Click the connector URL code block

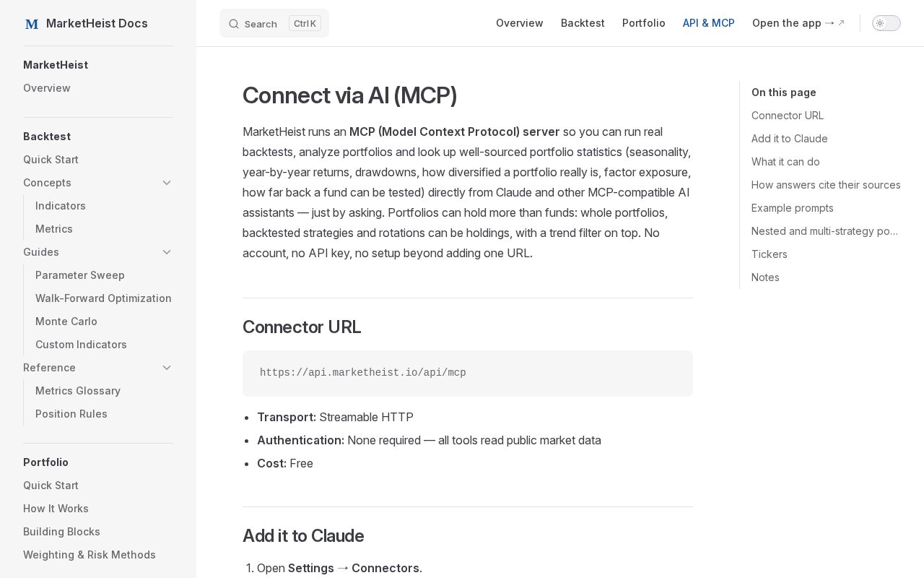[x=468, y=374]
